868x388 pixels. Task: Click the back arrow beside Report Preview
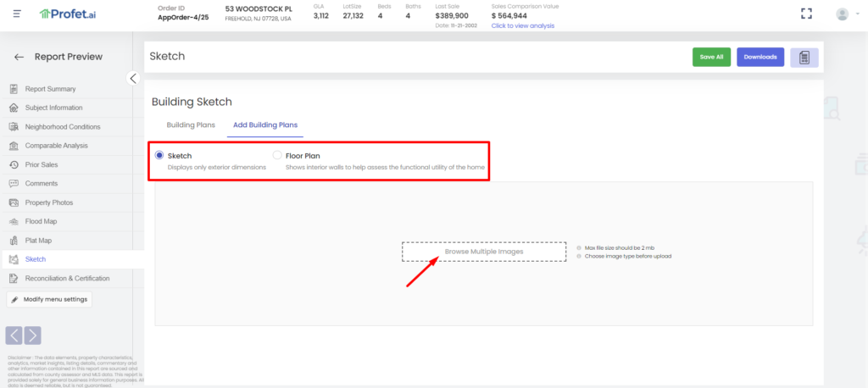tap(19, 57)
